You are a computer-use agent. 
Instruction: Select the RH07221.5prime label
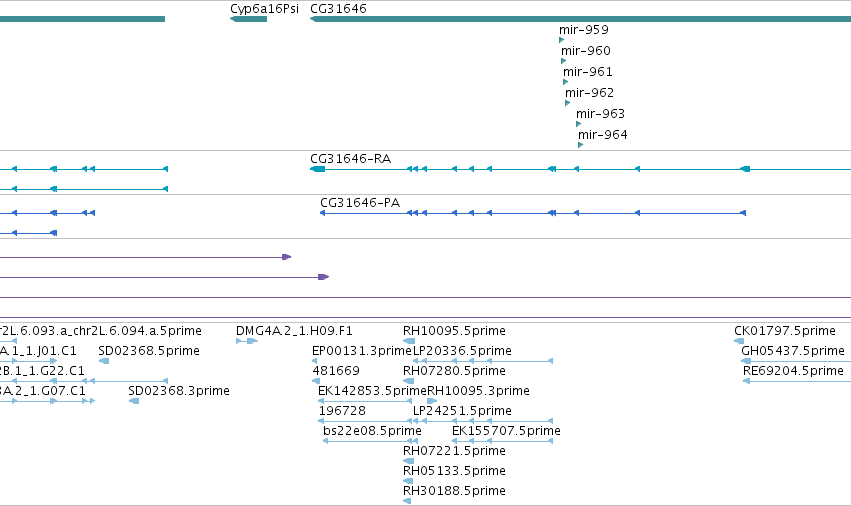pos(454,451)
